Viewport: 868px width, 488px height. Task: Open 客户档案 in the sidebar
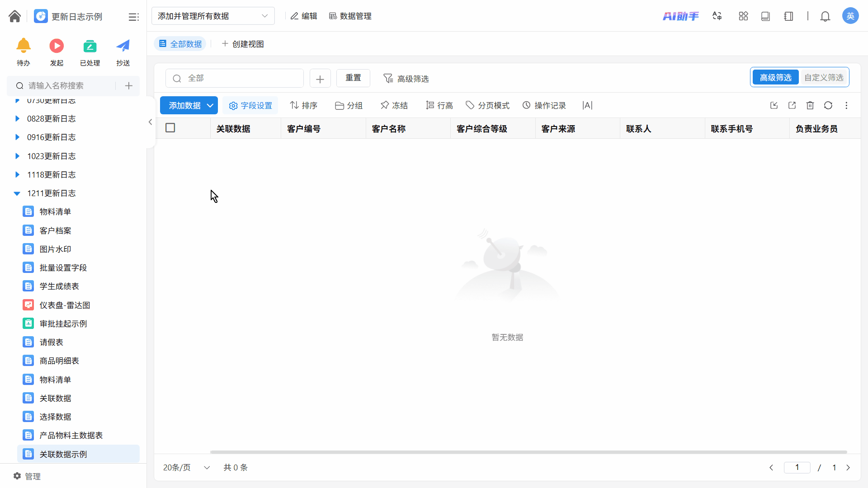(55, 230)
